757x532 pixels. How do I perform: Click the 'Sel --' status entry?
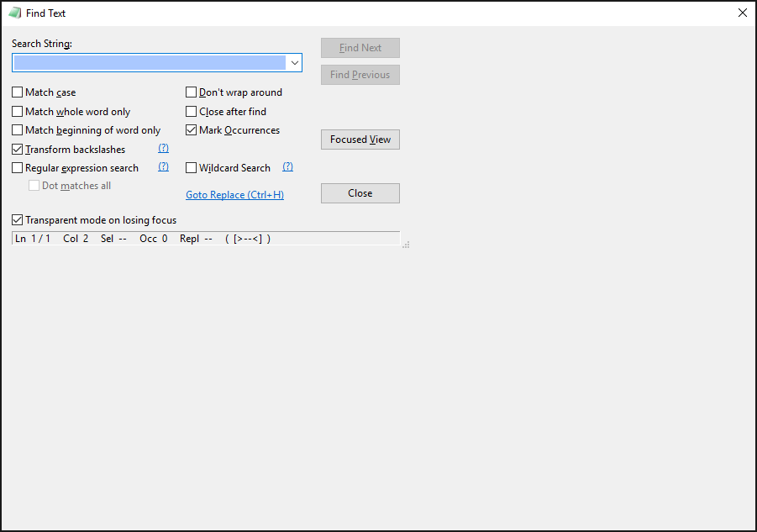tap(114, 239)
